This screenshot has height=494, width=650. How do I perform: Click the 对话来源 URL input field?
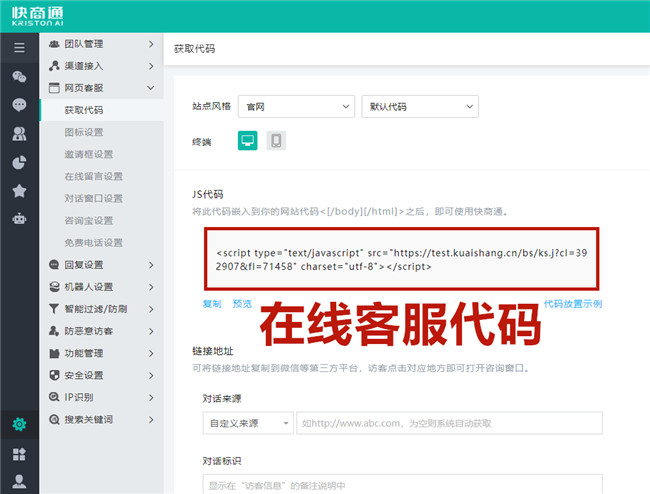tap(449, 423)
